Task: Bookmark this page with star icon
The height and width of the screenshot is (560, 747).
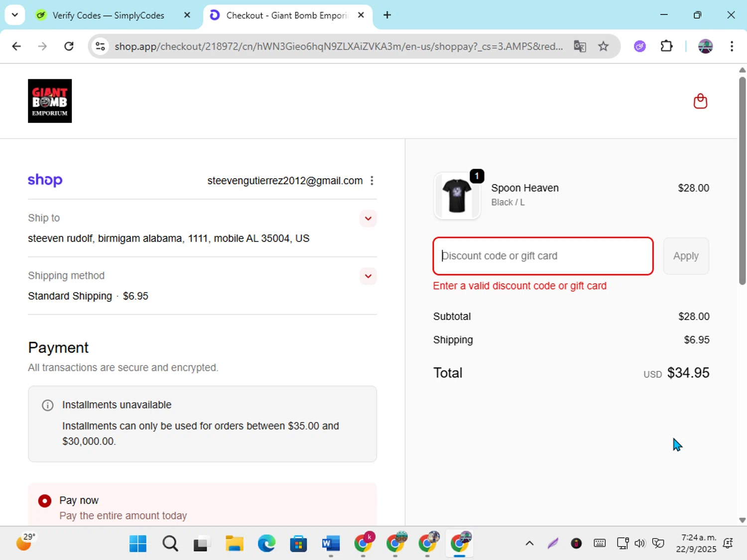Action: coord(604,46)
